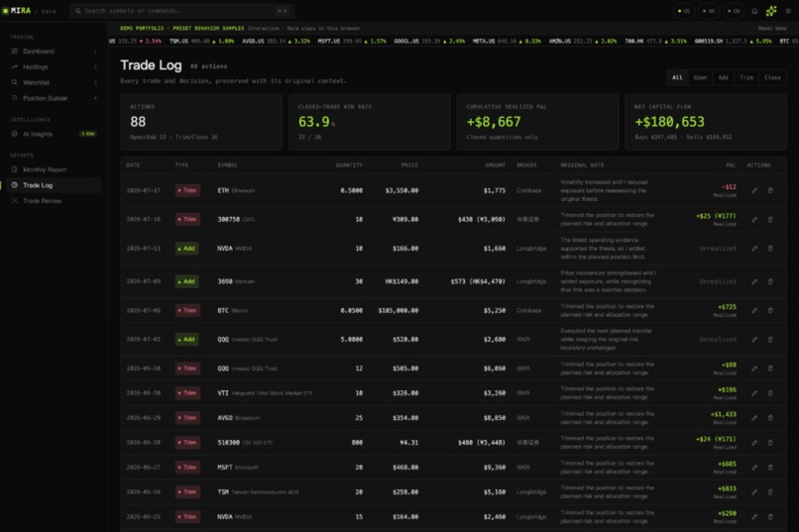799x532 pixels.
Task: Edit the 3690 Meituan add trade
Action: [754, 281]
